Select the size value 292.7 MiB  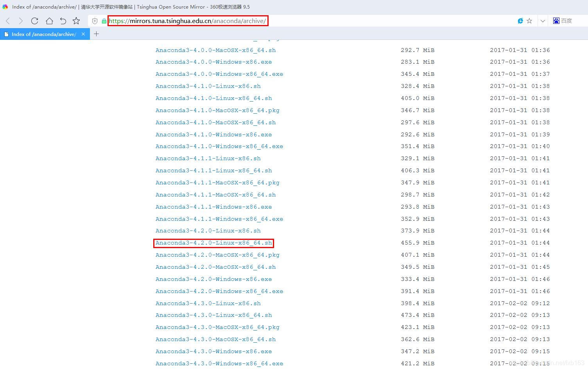click(x=418, y=50)
